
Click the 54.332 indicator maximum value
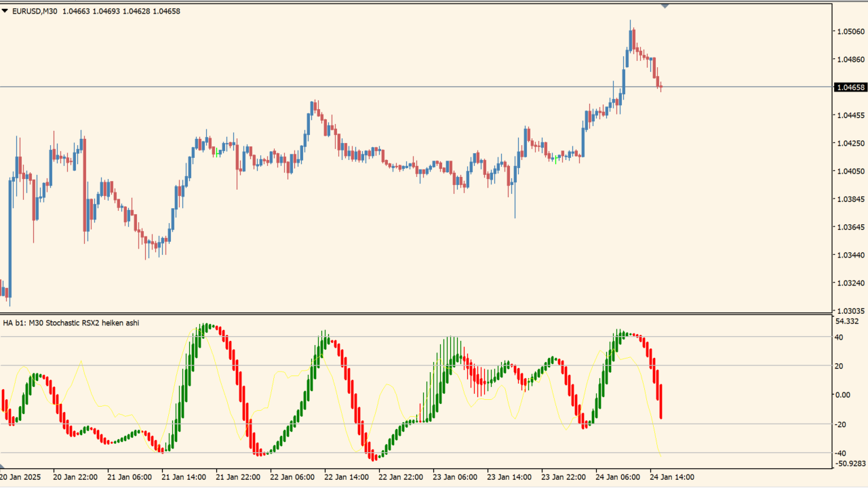click(x=848, y=321)
